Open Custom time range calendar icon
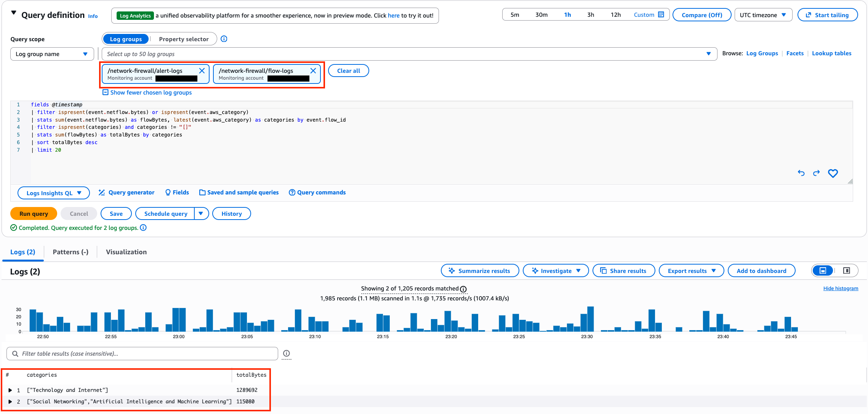 [661, 14]
